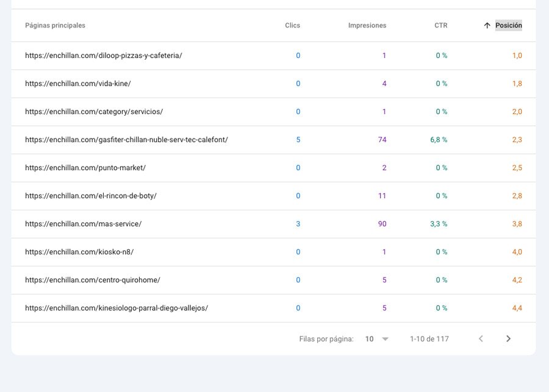Select the category/servicios page row
The height and width of the screenshot is (392, 549).
tap(94, 112)
